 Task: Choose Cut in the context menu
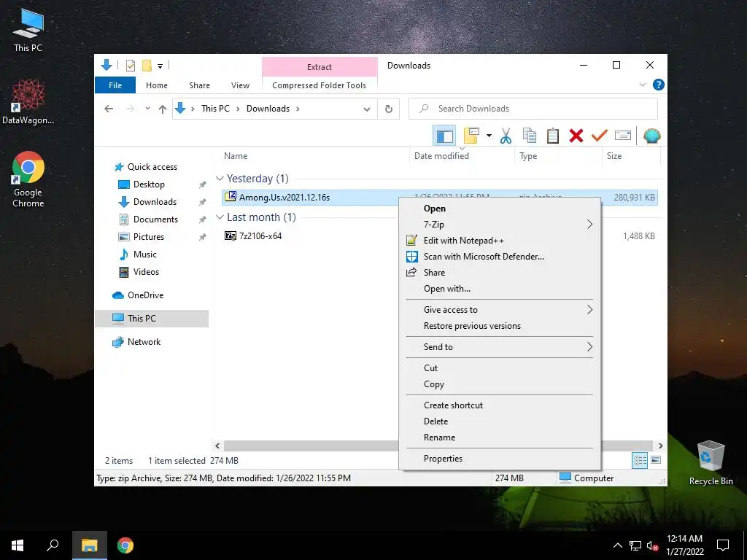click(x=499, y=367)
